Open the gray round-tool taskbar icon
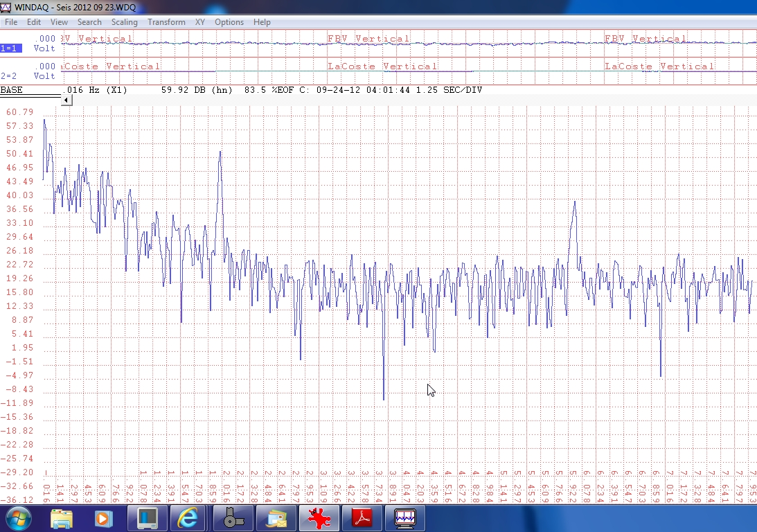The height and width of the screenshot is (532, 757). [x=233, y=518]
